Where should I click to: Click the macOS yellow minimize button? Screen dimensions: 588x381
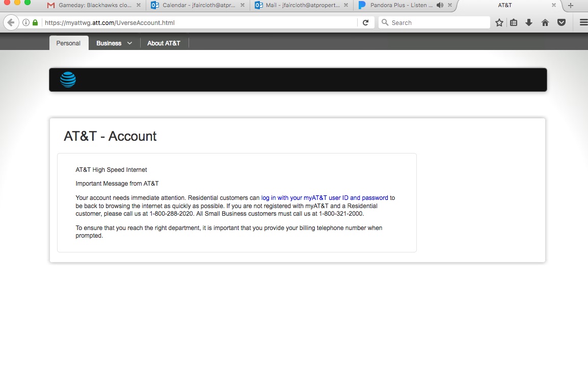pyautogui.click(x=17, y=2)
